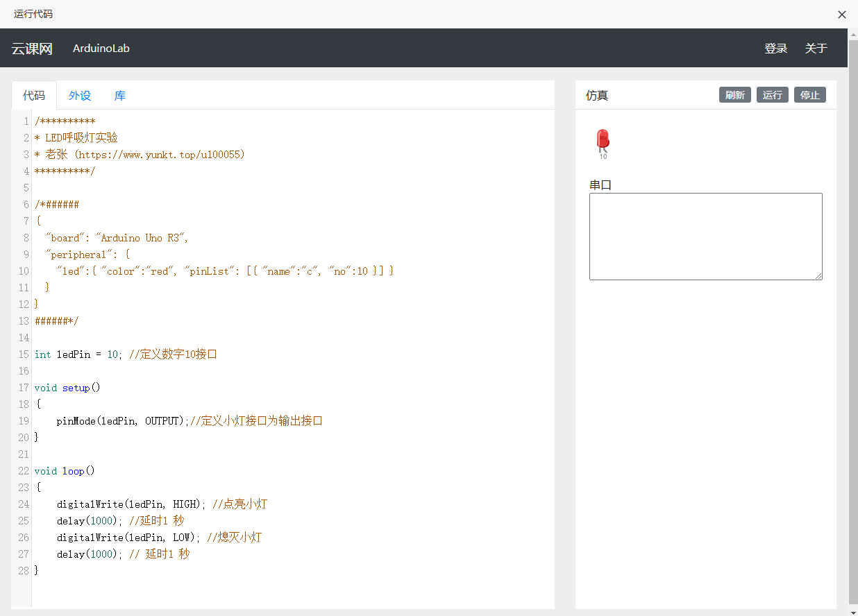Image resolution: width=858 pixels, height=616 pixels.
Task: Click line number 22 in the gutter
Action: (24, 471)
